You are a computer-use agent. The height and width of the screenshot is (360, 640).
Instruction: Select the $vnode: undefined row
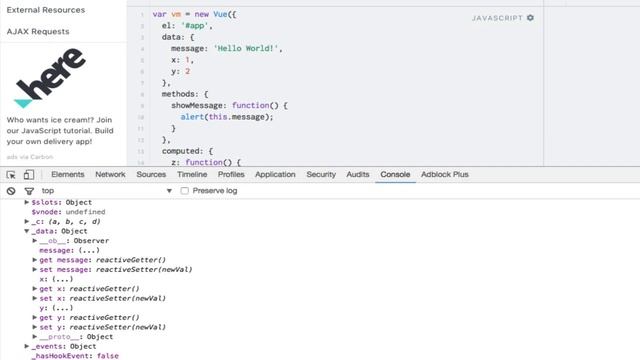click(69, 212)
